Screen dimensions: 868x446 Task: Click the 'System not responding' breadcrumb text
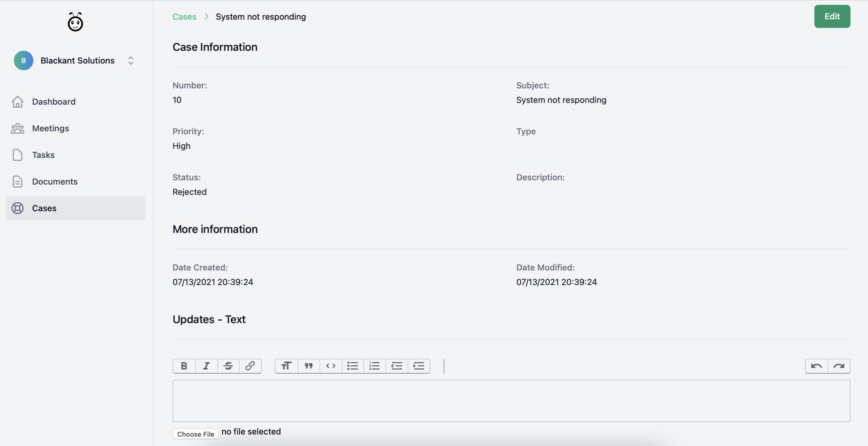point(261,17)
